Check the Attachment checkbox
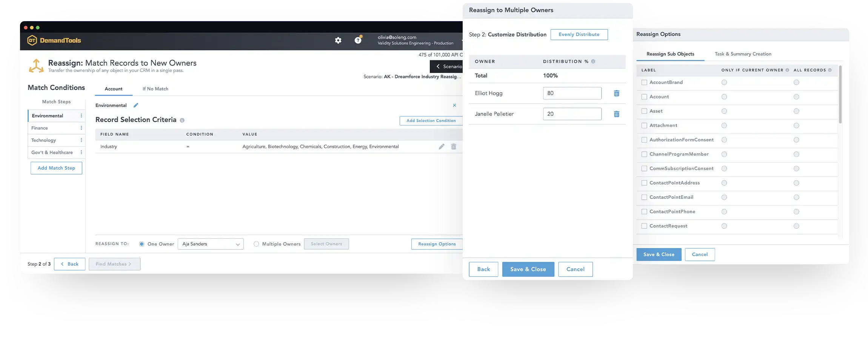 point(644,126)
